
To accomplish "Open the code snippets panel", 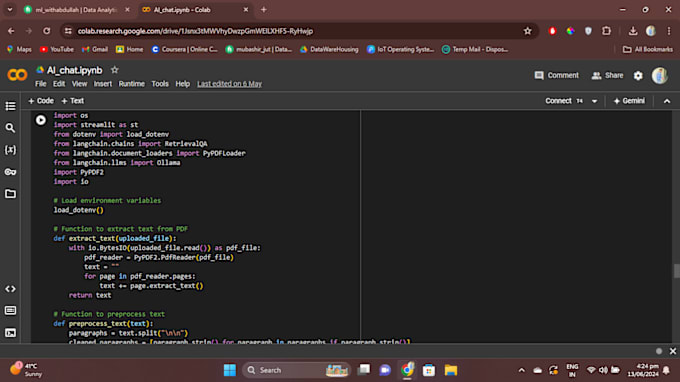I will click(10, 289).
